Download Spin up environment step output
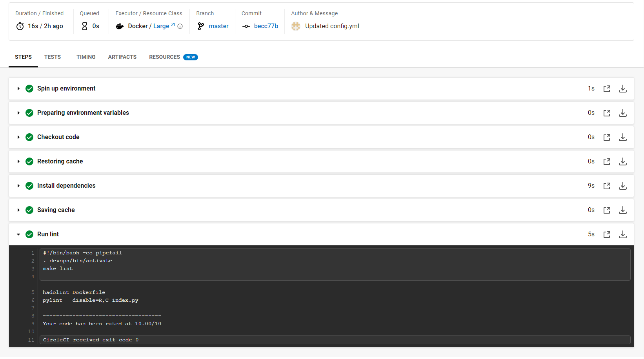The width and height of the screenshot is (644, 359). point(623,89)
